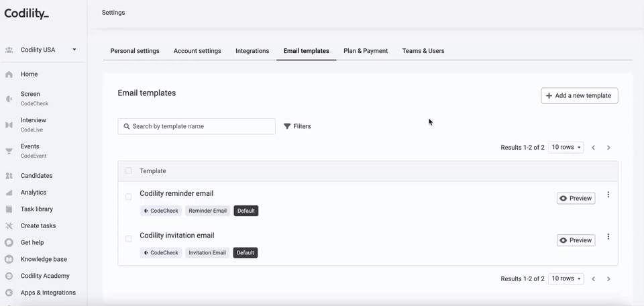Image resolution: width=644 pixels, height=306 pixels.
Task: Open Knowledge base link
Action: 44,259
